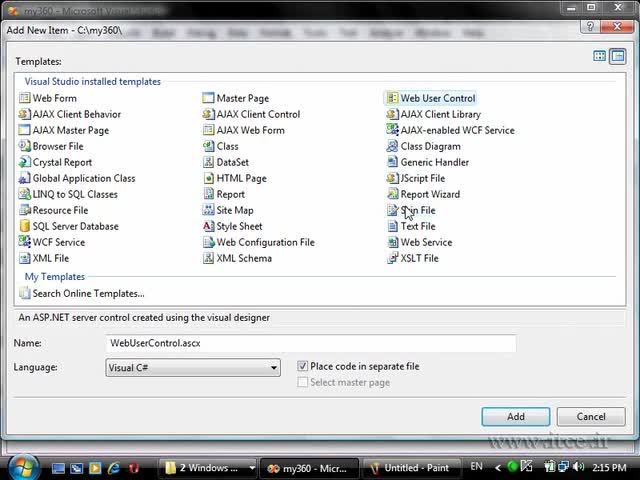Show hidden tray icons arrow
The height and width of the screenshot is (480, 640).
click(x=498, y=468)
